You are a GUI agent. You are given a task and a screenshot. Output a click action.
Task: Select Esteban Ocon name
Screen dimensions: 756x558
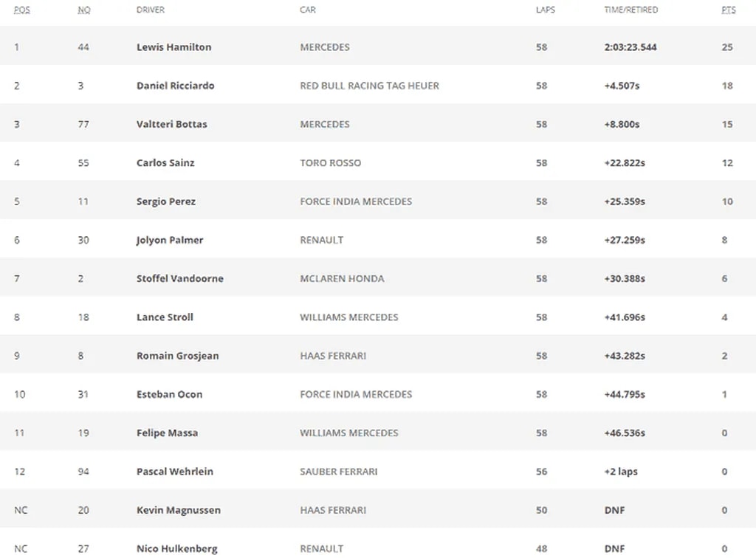(x=169, y=394)
